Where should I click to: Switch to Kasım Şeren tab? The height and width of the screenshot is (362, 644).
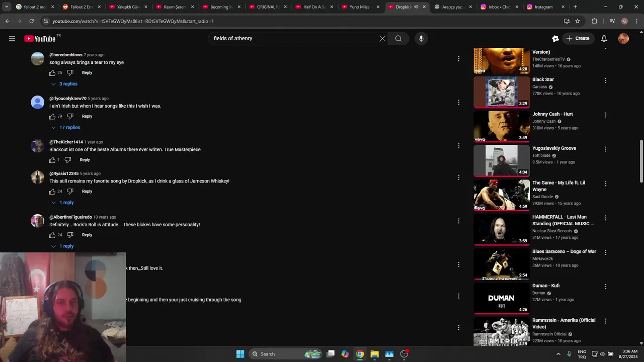[x=174, y=7]
